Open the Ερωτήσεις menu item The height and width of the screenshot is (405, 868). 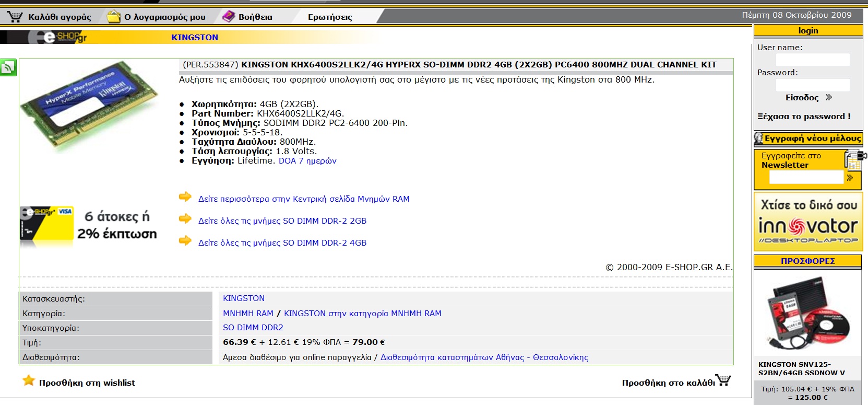330,17
